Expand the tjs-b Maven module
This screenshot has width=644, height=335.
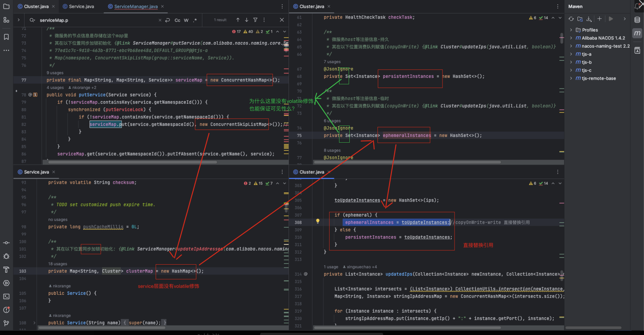[571, 62]
